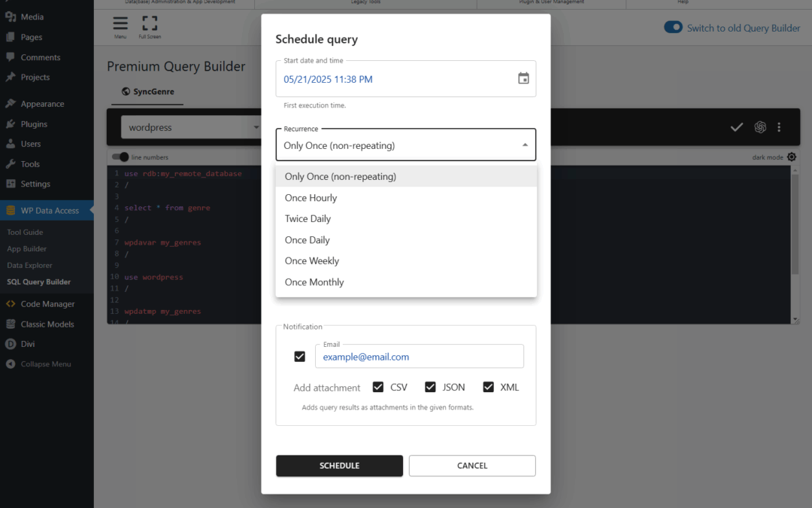Open the wordpress database dropdown
This screenshot has width=812, height=508.
(192, 127)
